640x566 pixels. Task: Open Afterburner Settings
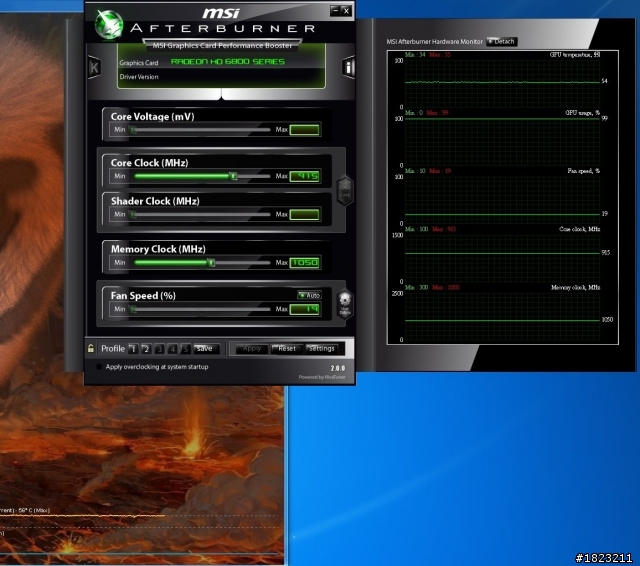(x=322, y=348)
